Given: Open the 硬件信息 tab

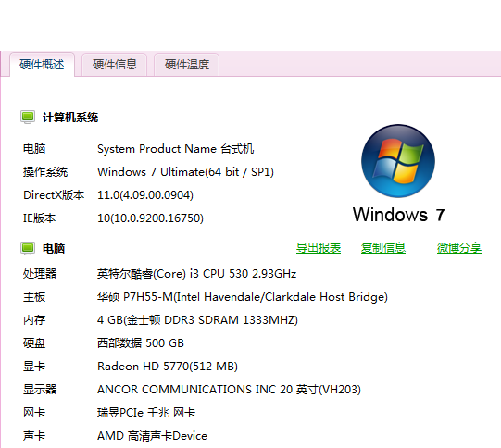Looking at the screenshot, I should coord(115,65).
